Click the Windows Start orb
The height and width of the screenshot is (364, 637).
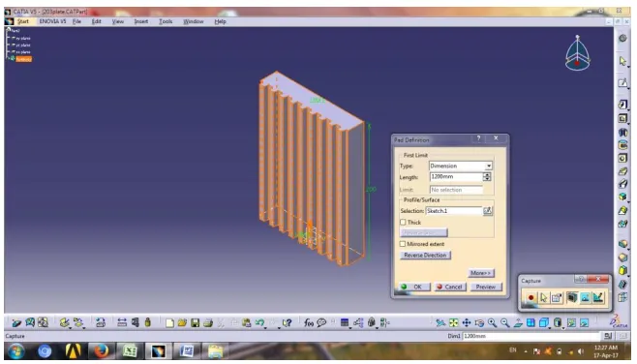tap(15, 351)
